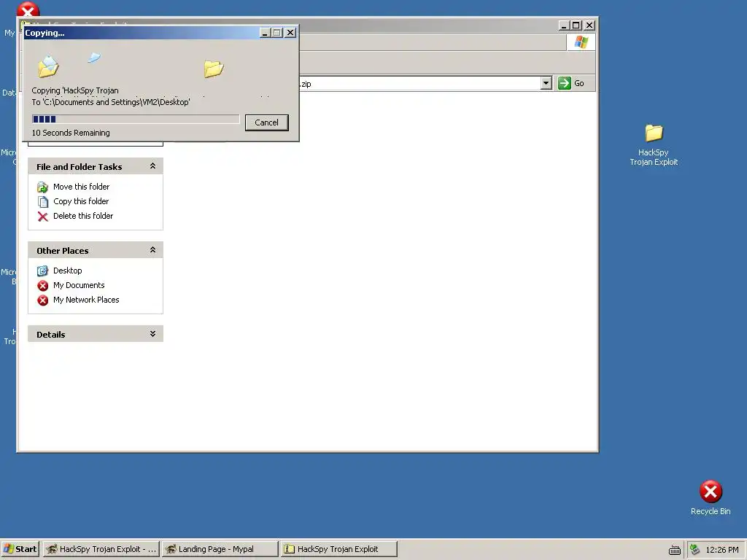Open My Documents link

79,285
